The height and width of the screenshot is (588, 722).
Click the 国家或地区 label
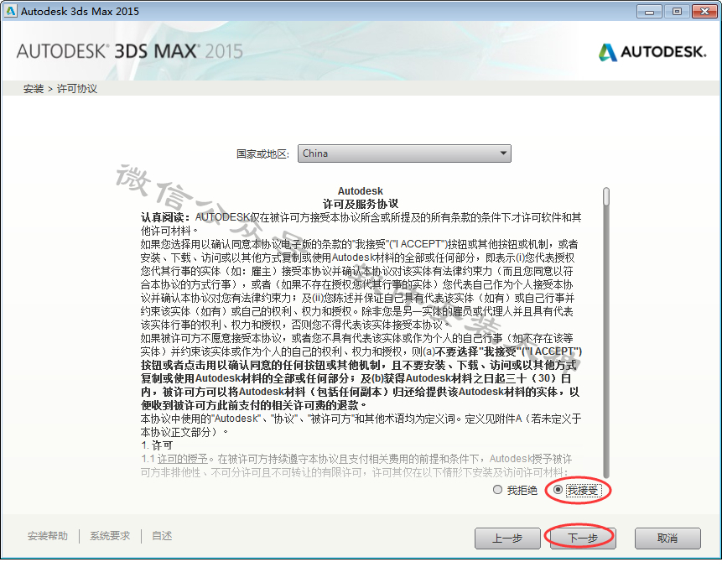pyautogui.click(x=263, y=154)
